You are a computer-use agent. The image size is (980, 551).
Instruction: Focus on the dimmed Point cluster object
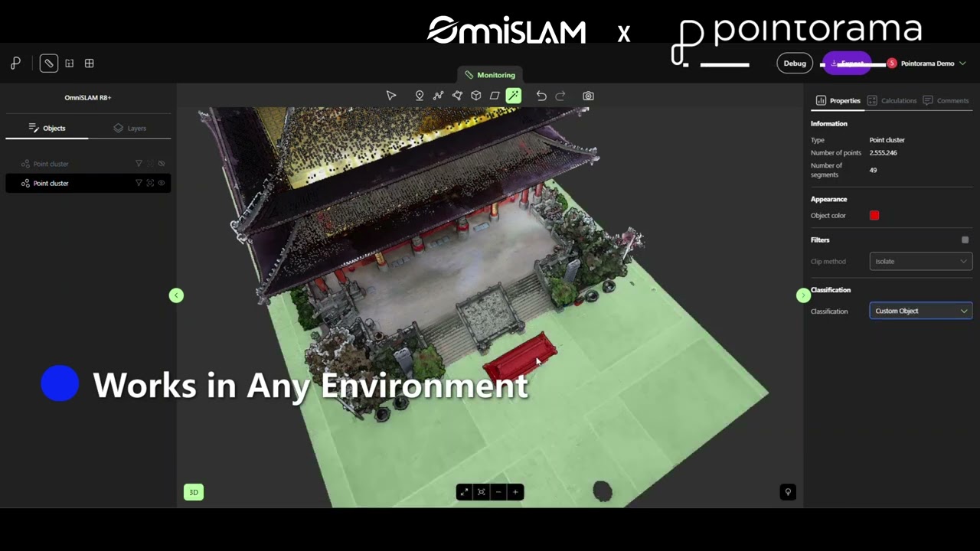coord(150,164)
